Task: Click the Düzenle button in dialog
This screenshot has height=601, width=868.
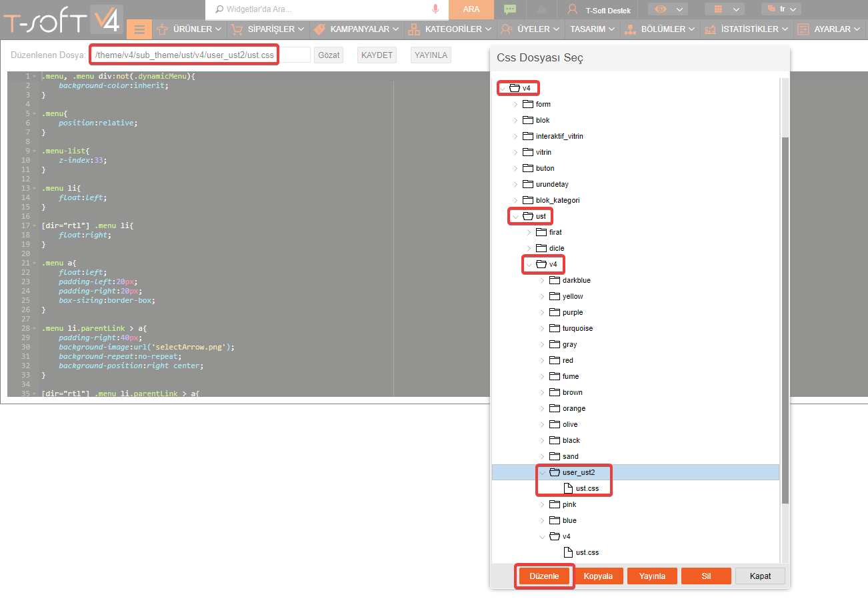Action: [544, 576]
